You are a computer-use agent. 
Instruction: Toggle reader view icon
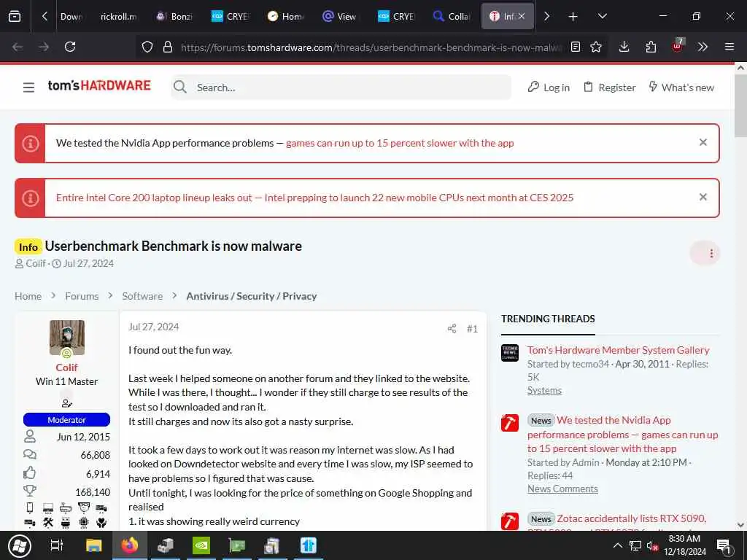[x=576, y=47]
